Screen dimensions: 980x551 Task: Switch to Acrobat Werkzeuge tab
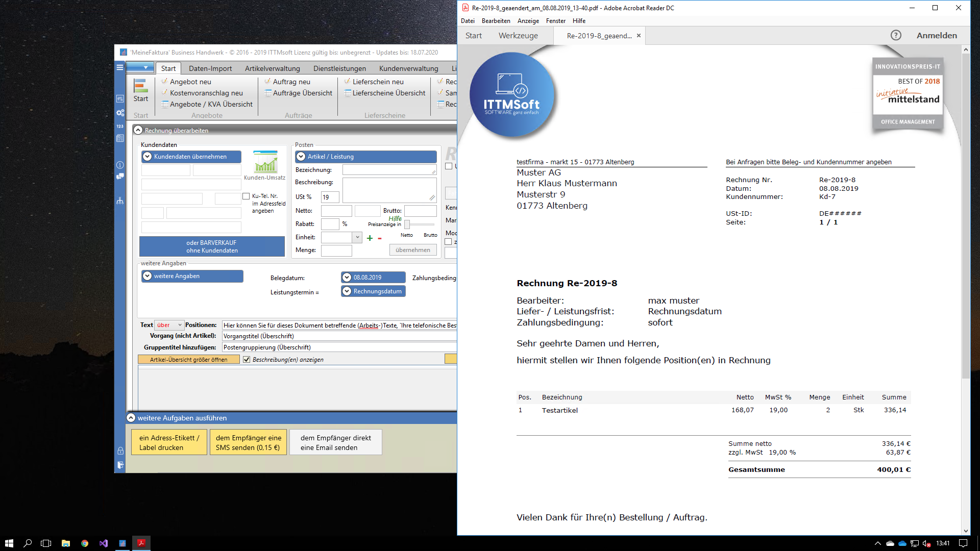point(518,36)
